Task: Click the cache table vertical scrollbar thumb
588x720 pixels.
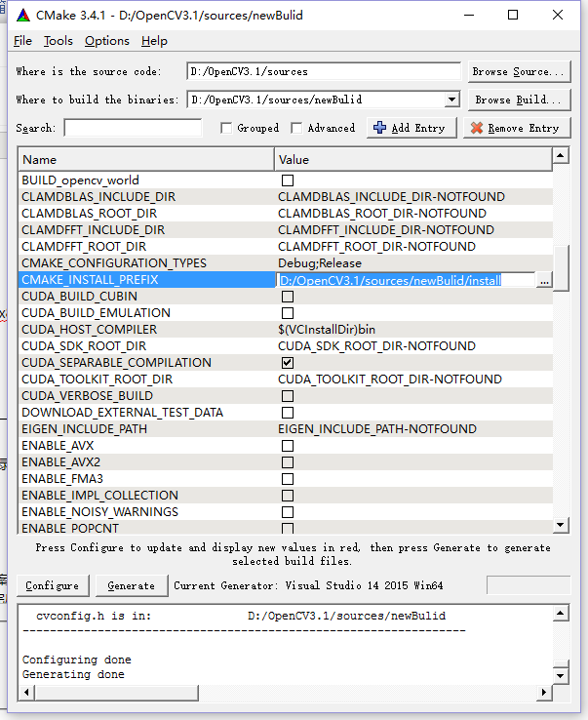Action: pyautogui.click(x=561, y=268)
